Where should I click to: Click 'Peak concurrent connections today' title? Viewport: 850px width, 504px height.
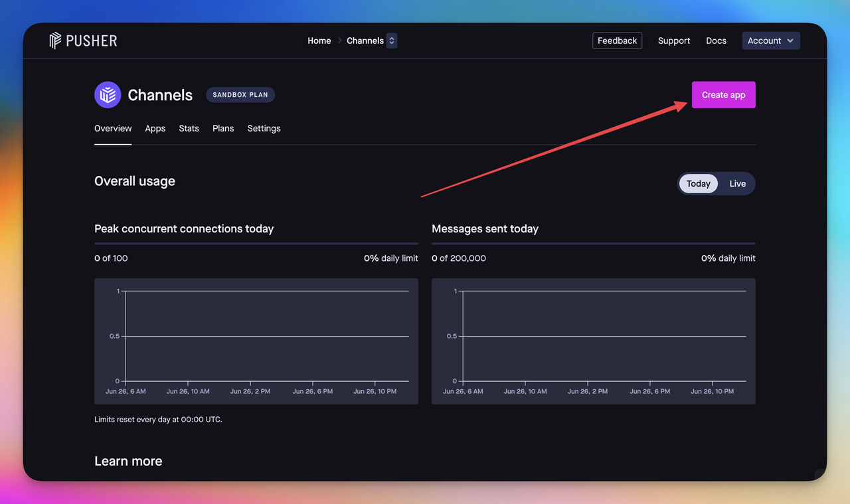coord(184,228)
